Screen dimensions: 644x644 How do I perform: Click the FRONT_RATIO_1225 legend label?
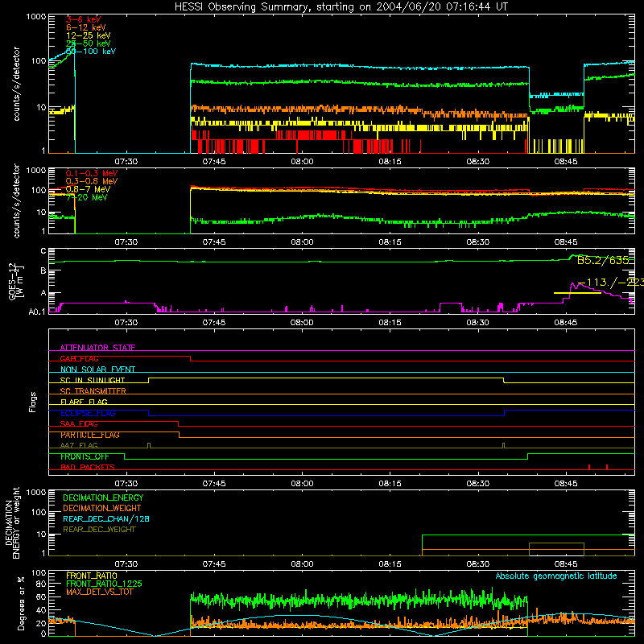[104, 584]
